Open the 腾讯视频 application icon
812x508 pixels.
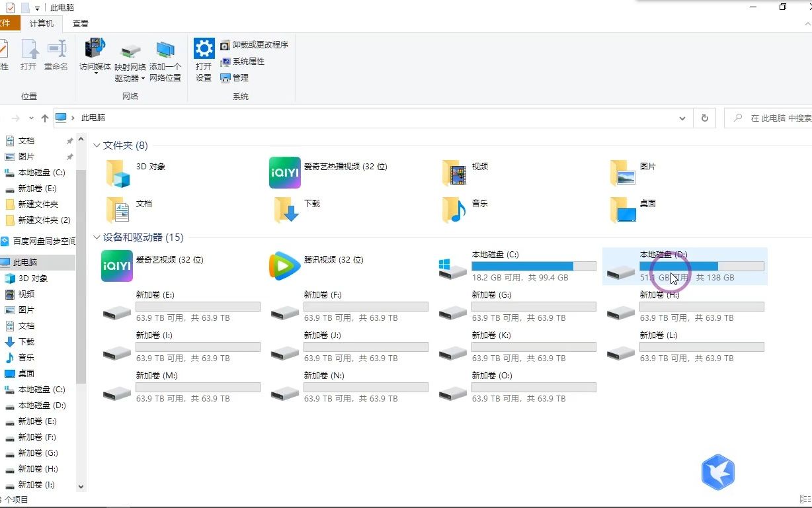coord(284,266)
